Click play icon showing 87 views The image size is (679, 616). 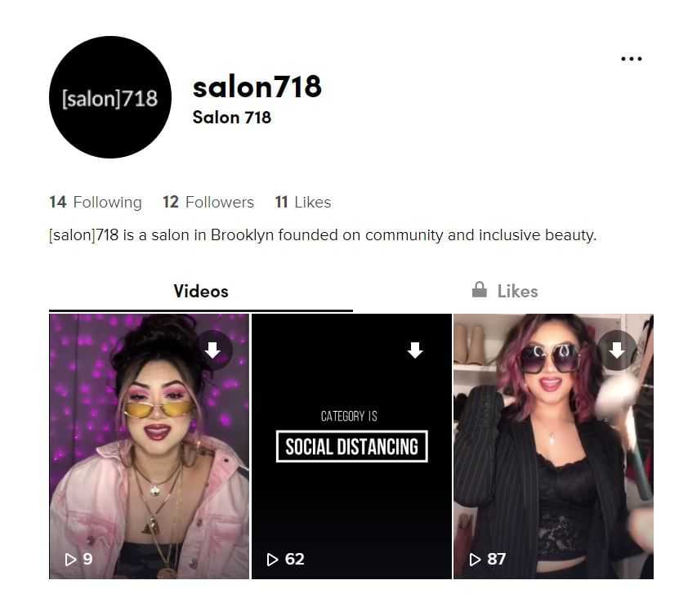point(475,560)
